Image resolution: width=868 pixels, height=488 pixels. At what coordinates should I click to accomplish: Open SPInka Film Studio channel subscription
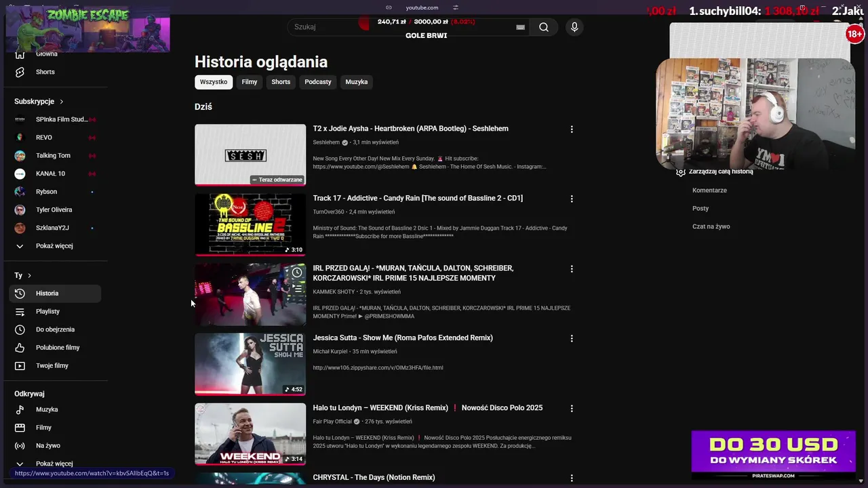click(55, 119)
